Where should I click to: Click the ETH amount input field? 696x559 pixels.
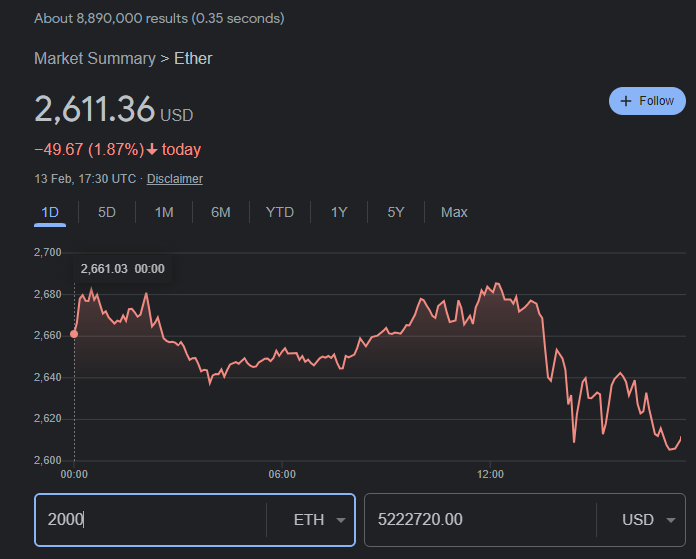coord(150,520)
